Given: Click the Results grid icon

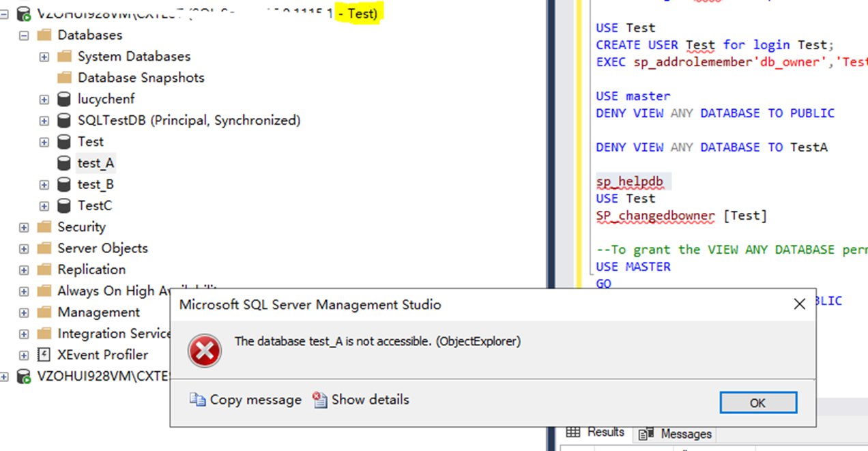Looking at the screenshot, I should tap(574, 433).
